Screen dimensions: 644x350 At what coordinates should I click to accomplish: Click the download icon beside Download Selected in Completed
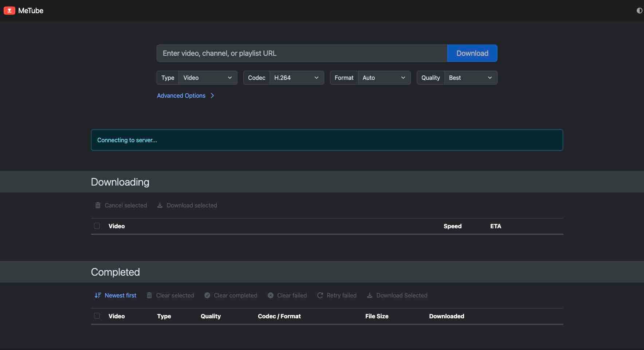click(x=370, y=295)
